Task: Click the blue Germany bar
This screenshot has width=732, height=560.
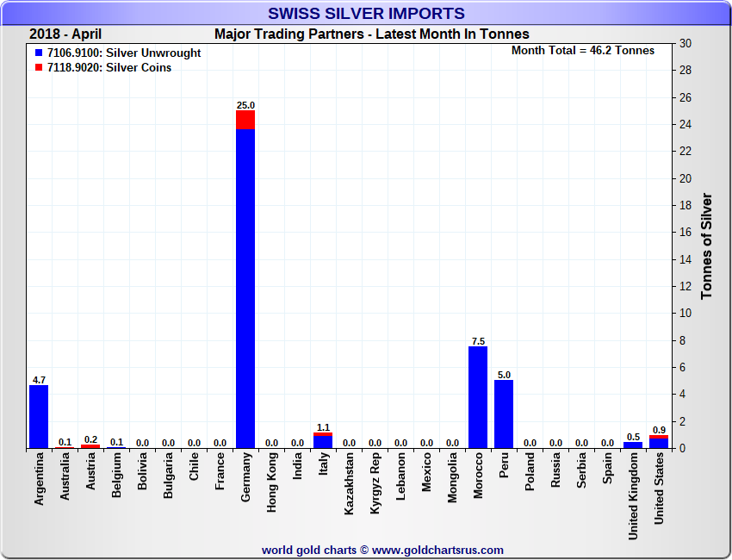Action: point(245,289)
